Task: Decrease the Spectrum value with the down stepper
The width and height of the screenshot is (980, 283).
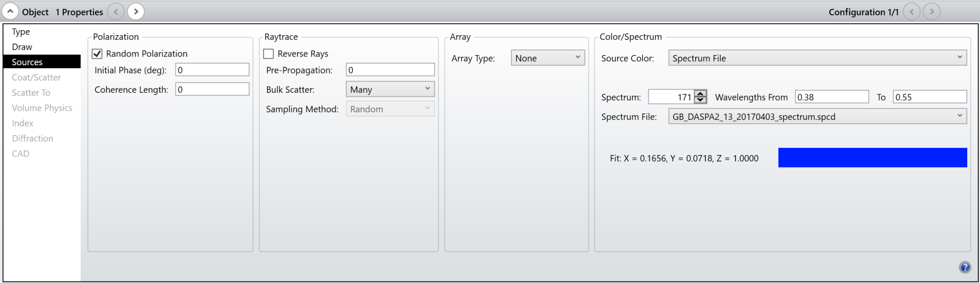Action: [x=701, y=100]
